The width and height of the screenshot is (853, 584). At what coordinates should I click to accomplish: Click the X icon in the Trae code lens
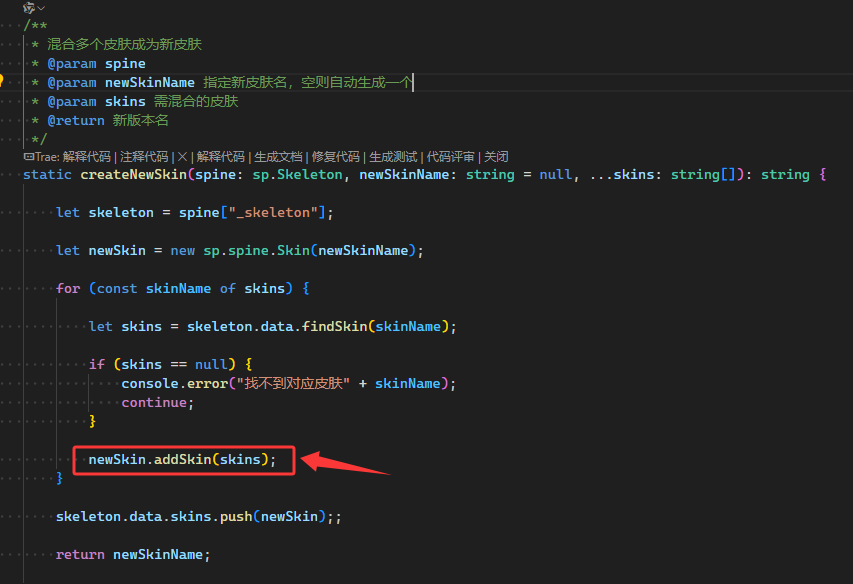click(183, 157)
